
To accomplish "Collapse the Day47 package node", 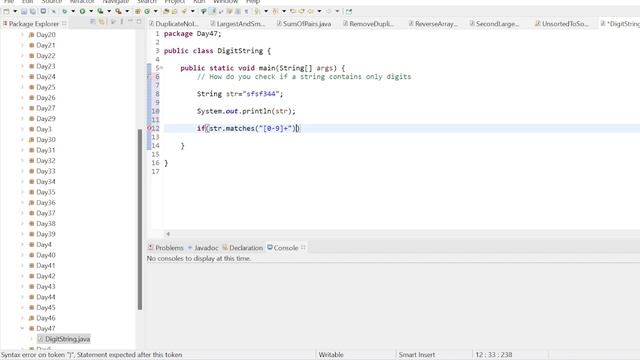I will click(22, 328).
